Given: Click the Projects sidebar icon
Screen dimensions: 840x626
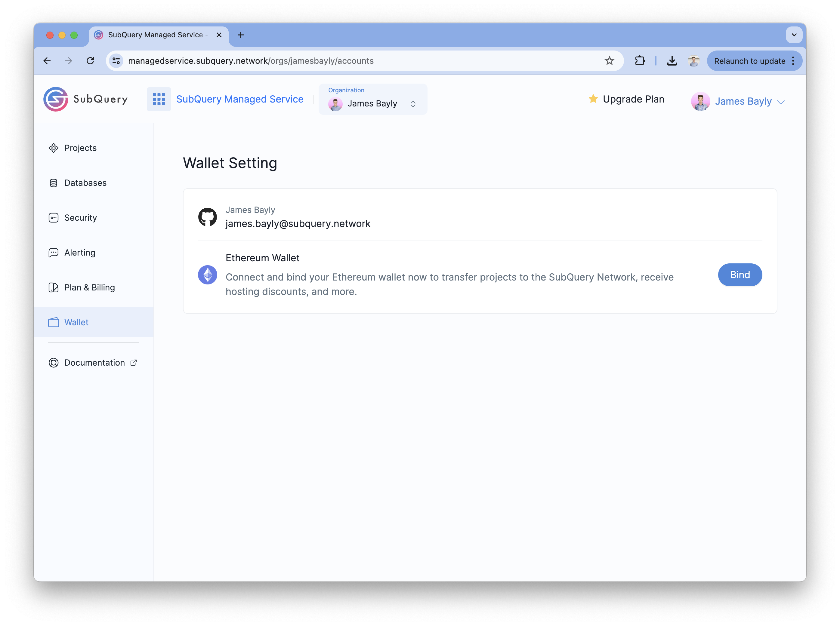Looking at the screenshot, I should [x=54, y=147].
